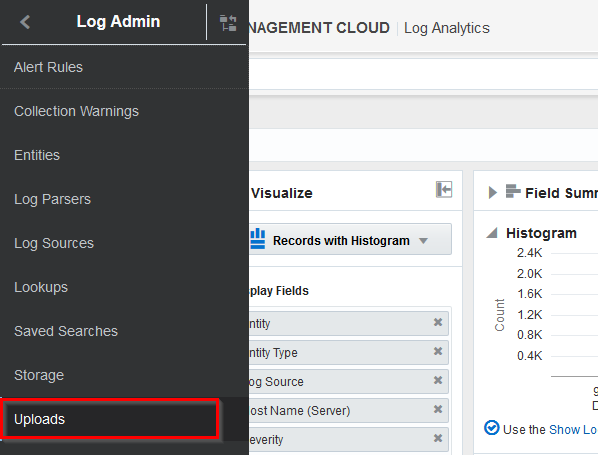Click the back arrow beside Log Admin
Image resolution: width=598 pixels, height=455 pixels.
[25, 22]
